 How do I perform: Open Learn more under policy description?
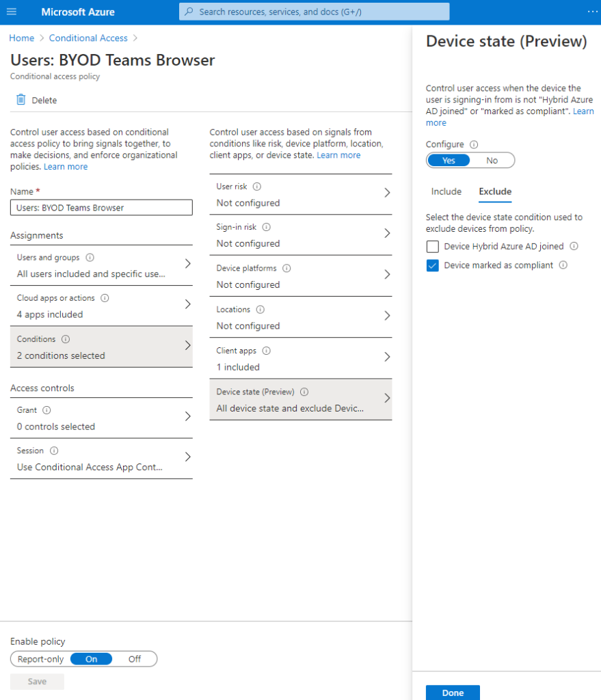tap(66, 167)
